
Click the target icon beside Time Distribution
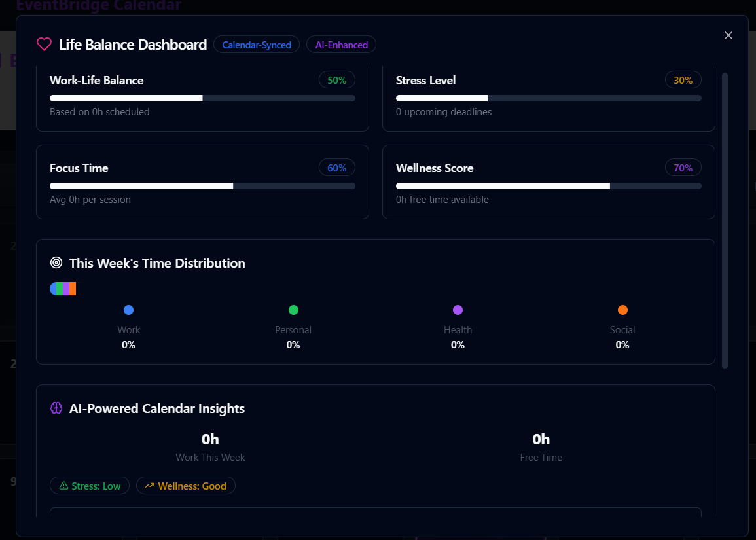(56, 262)
